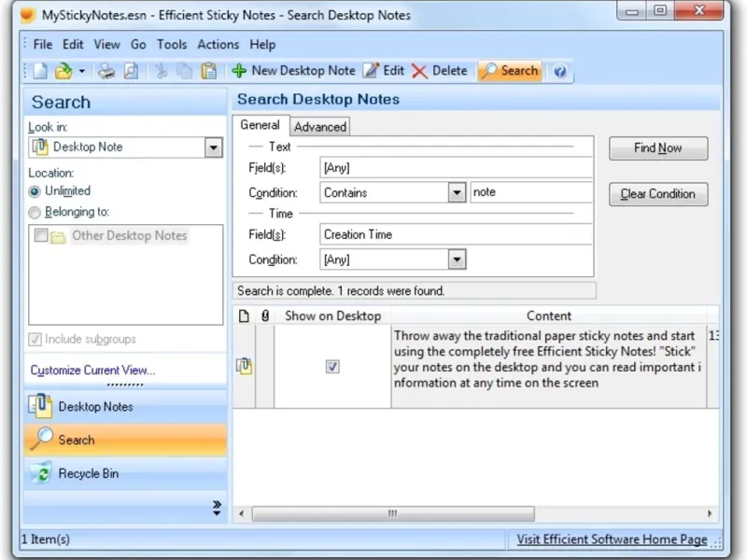747x560 pixels.
Task: Select the Unlimited location radio button
Action: pos(35,191)
